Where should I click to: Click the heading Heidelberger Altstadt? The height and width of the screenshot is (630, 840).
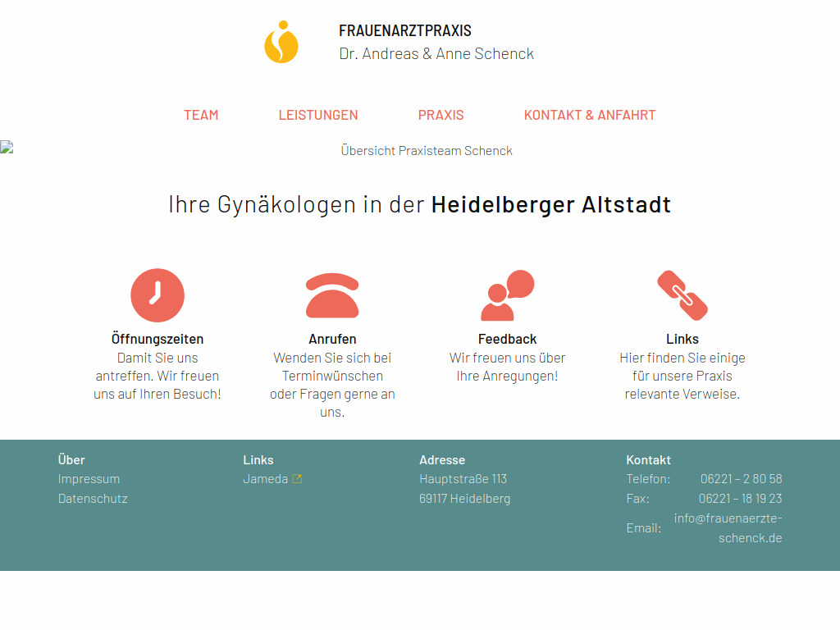coord(551,203)
